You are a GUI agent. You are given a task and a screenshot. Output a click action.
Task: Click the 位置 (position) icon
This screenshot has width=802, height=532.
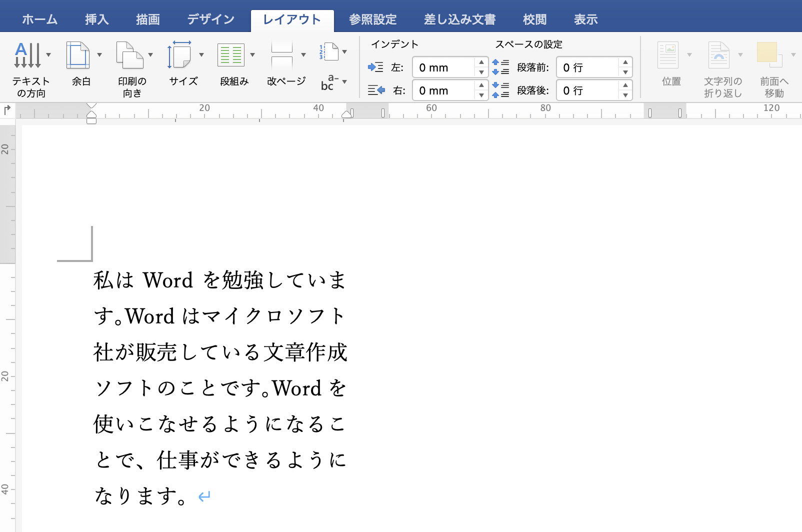pos(667,55)
